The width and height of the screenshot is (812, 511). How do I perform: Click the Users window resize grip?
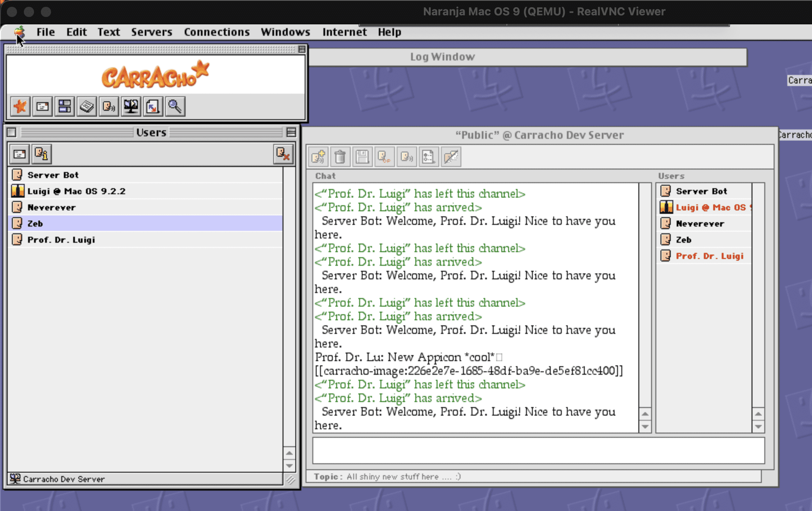[290, 479]
